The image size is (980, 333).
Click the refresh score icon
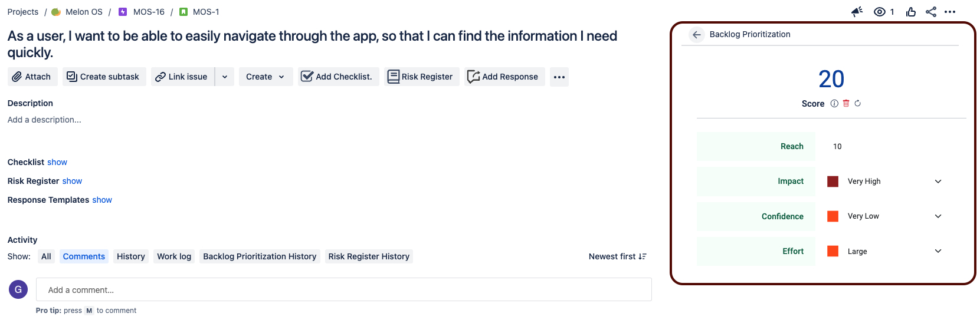pos(858,104)
